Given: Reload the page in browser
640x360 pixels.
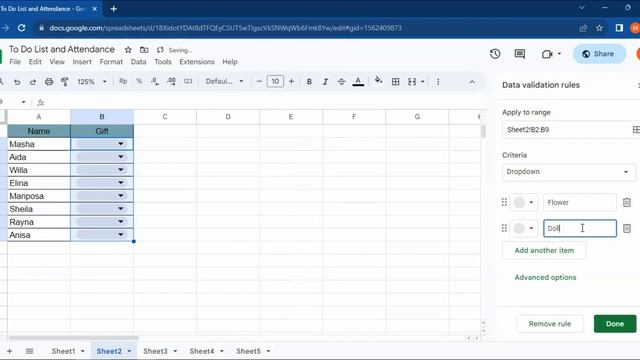Looking at the screenshot, I should point(22,28).
